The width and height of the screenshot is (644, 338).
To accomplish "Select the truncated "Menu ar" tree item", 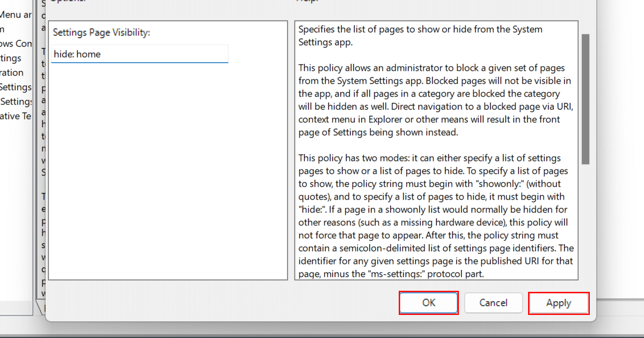I will click(16, 14).
